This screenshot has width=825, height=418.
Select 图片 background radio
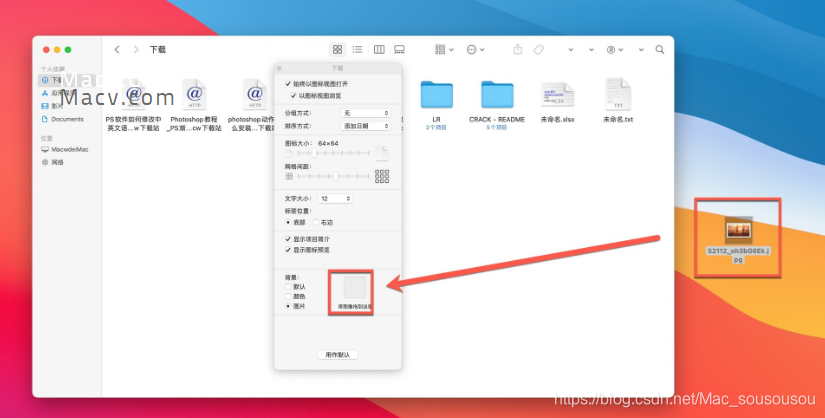288,306
